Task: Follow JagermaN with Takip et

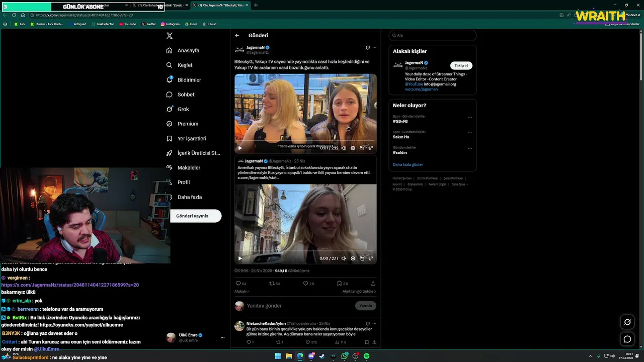Action: point(461,65)
